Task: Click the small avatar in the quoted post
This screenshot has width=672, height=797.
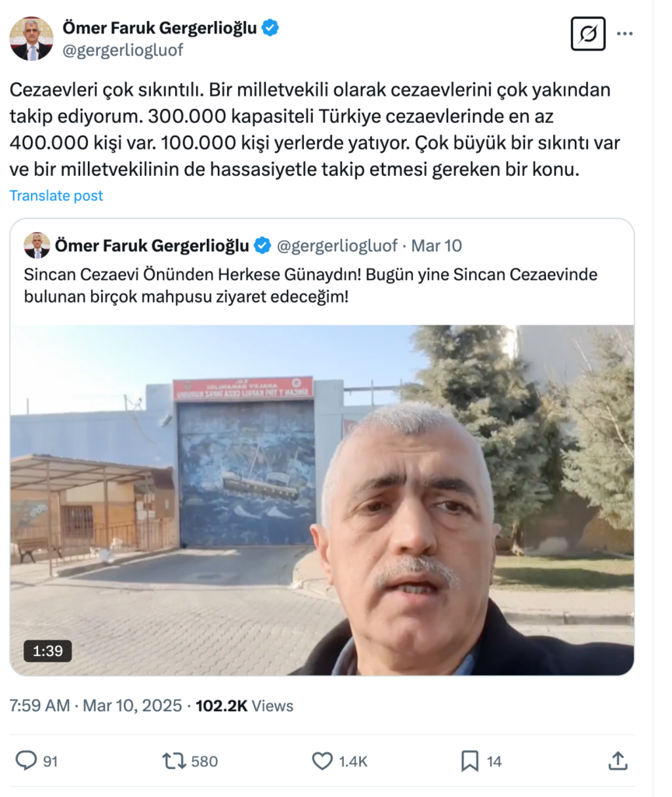Action: 37,245
